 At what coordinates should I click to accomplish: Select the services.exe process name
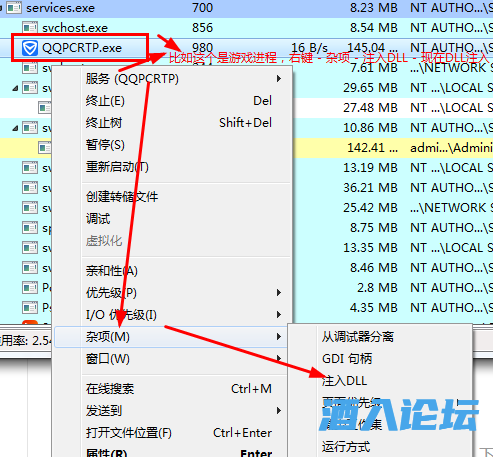[60, 8]
